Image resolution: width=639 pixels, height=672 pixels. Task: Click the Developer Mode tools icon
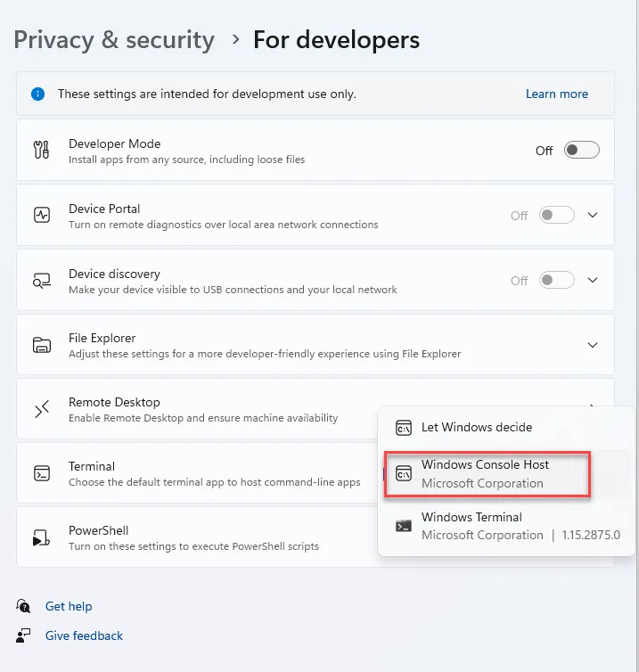(41, 151)
